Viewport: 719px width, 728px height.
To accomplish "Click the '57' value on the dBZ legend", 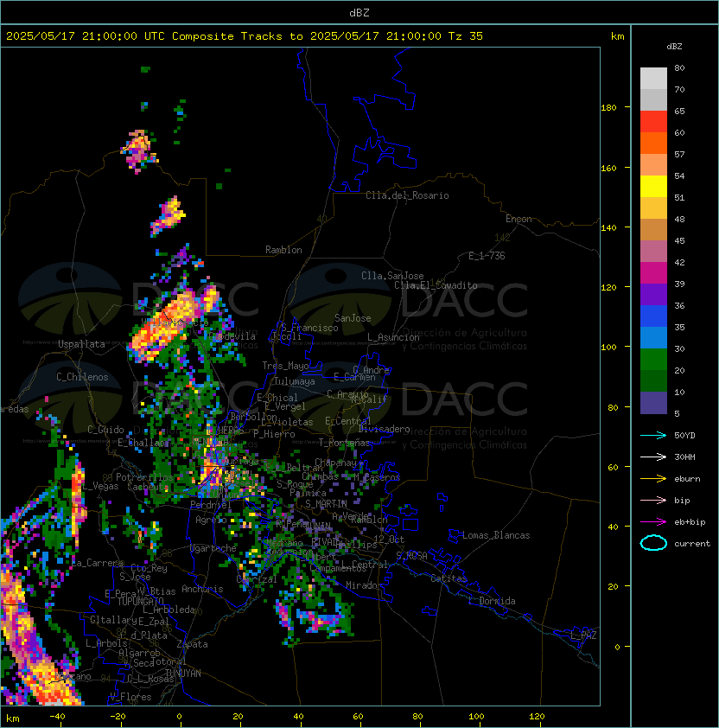I will click(x=679, y=154).
